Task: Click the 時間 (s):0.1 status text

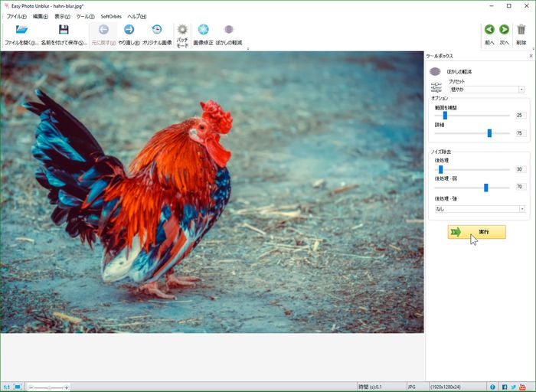Action: pyautogui.click(x=370, y=387)
